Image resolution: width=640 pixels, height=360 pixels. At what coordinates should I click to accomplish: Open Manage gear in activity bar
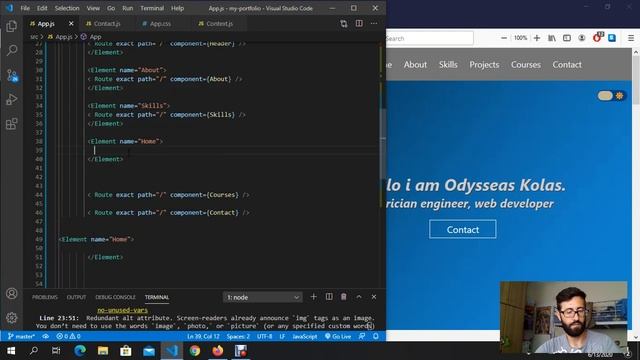tap(11, 318)
